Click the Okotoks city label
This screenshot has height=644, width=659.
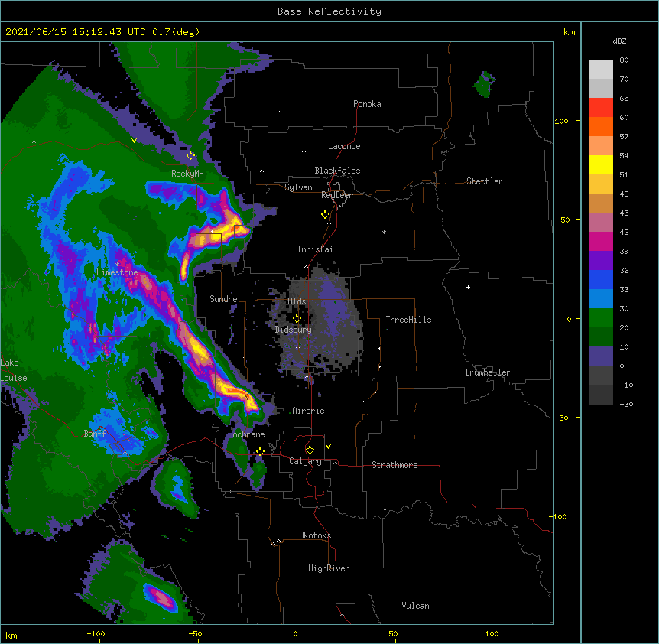[x=315, y=535]
